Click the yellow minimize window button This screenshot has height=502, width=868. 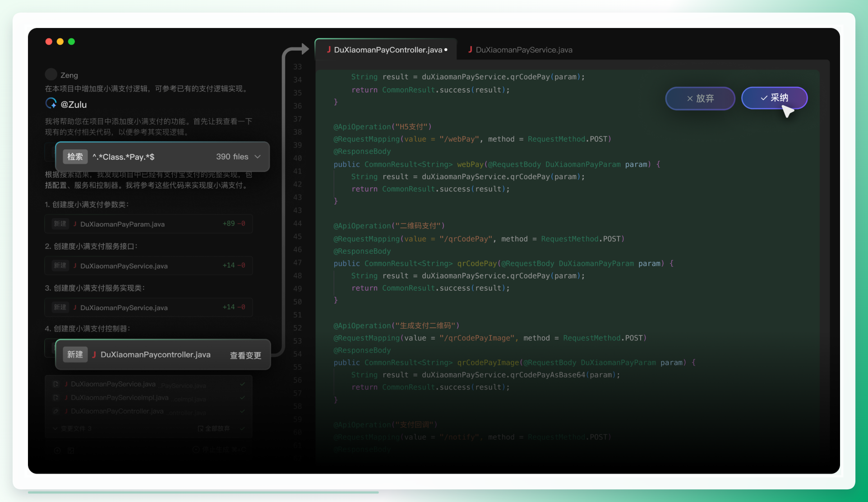[60, 42]
